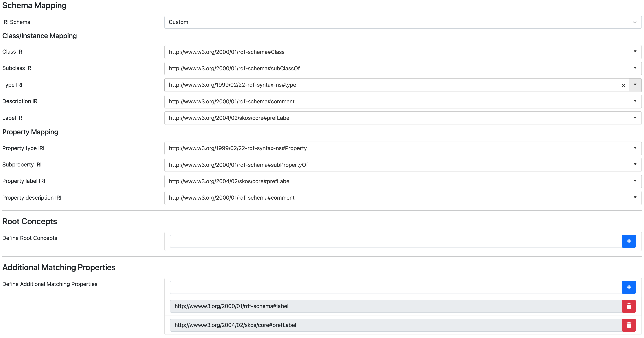
Task: Click the Define Root Concepts input field
Action: 375,241
